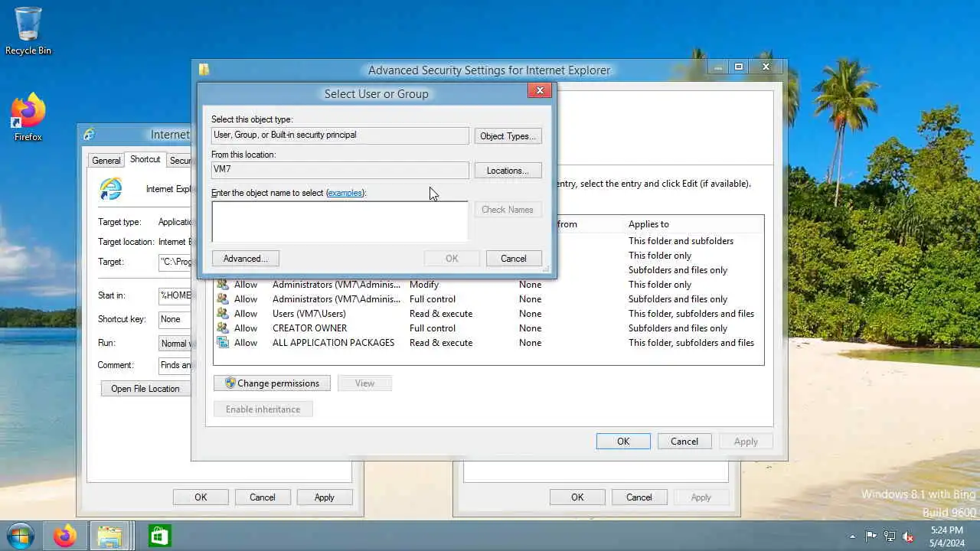980x551 pixels.
Task: Click the Enable inheritance button
Action: (263, 409)
